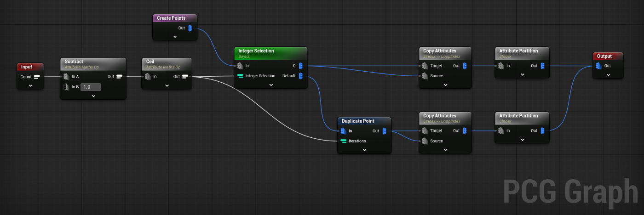The image size is (644, 215).
Task: Select the upper Copy Attributes node title
Action: click(x=440, y=51)
